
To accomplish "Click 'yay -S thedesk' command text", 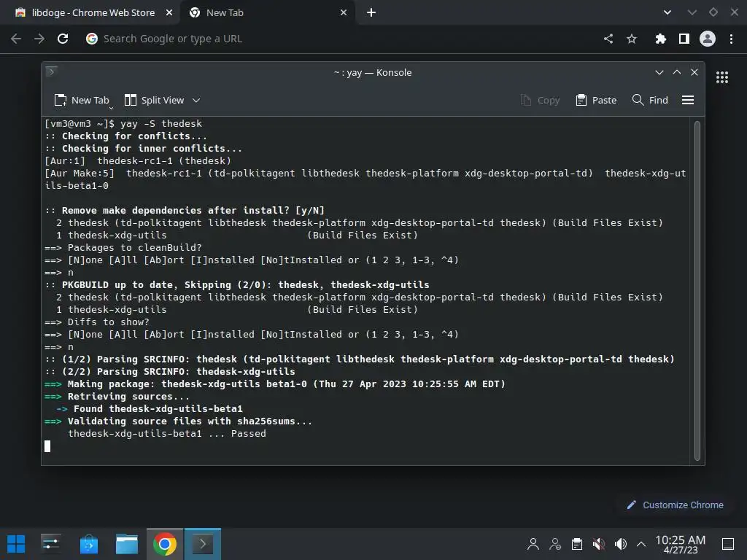I will (161, 124).
